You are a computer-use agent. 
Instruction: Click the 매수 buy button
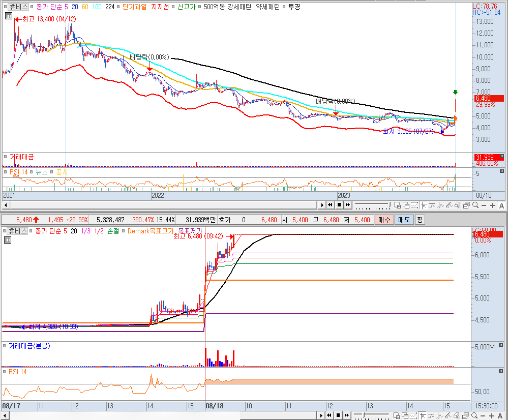click(x=384, y=220)
